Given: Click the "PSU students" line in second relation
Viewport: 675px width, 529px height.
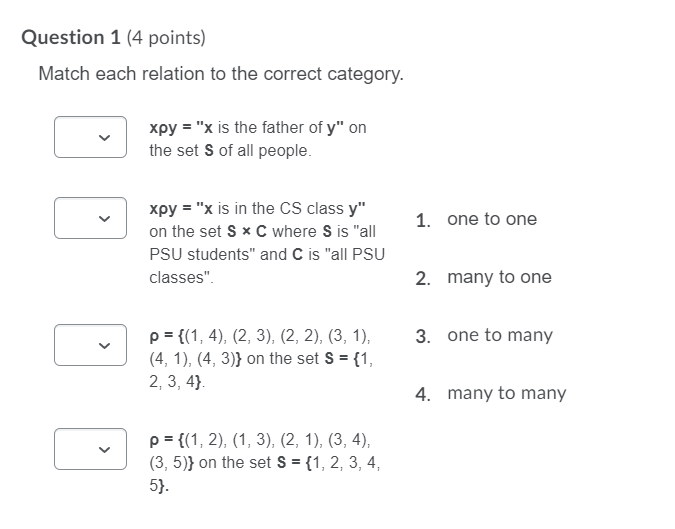Looking at the screenshot, I should point(267,254).
